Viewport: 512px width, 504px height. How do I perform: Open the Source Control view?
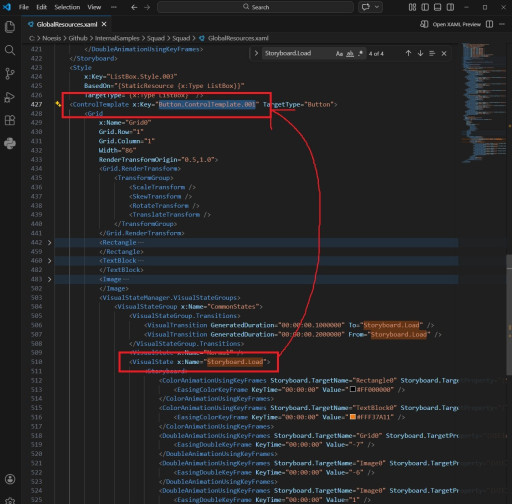click(10, 74)
